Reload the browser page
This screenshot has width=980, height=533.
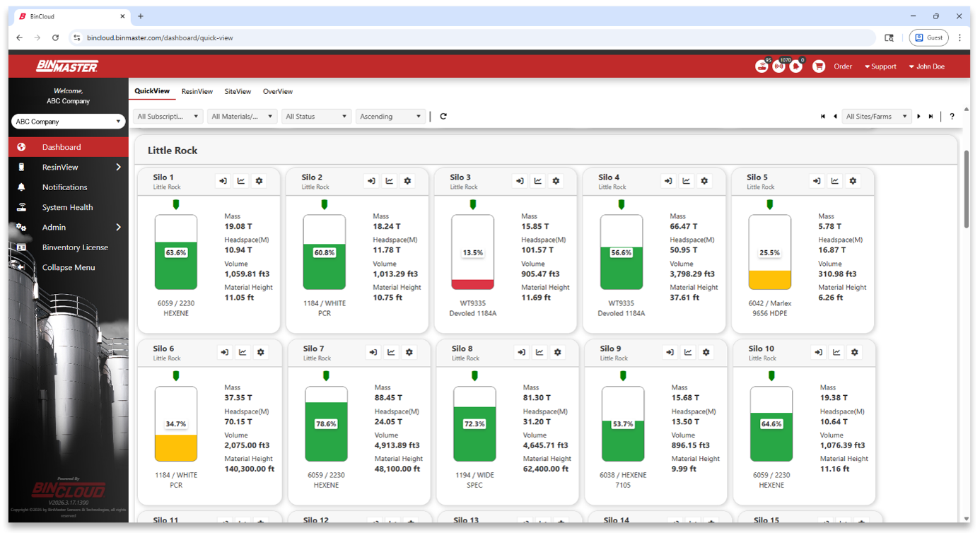click(55, 37)
